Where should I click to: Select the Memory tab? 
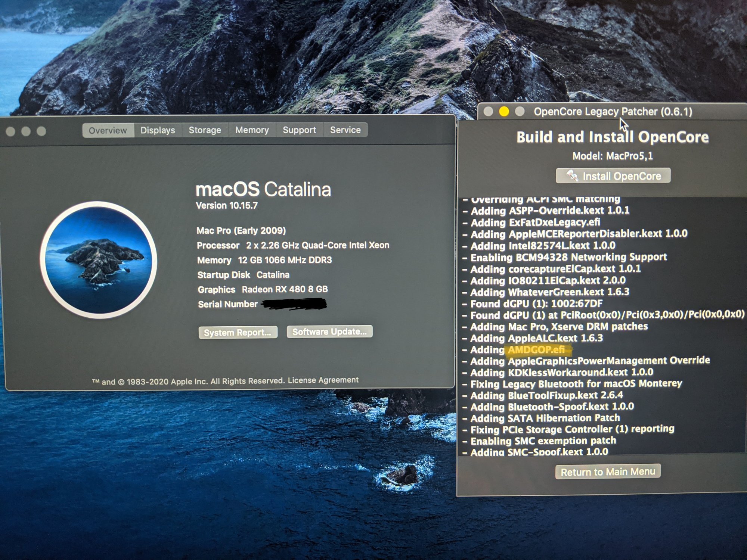tap(252, 130)
